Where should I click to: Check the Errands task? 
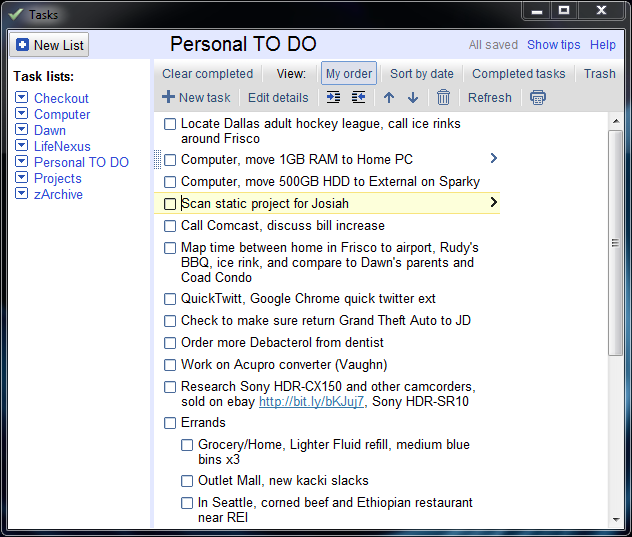click(x=170, y=423)
